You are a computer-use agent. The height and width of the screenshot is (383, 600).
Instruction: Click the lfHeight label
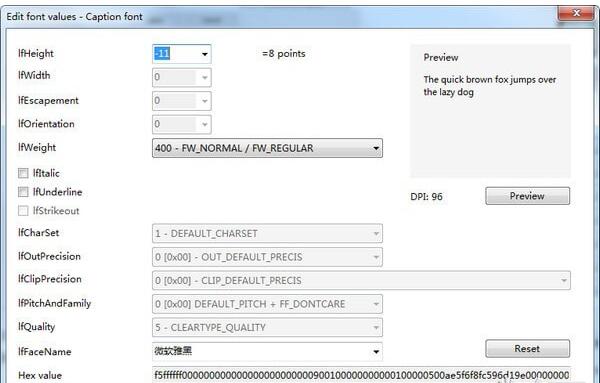coord(36,54)
